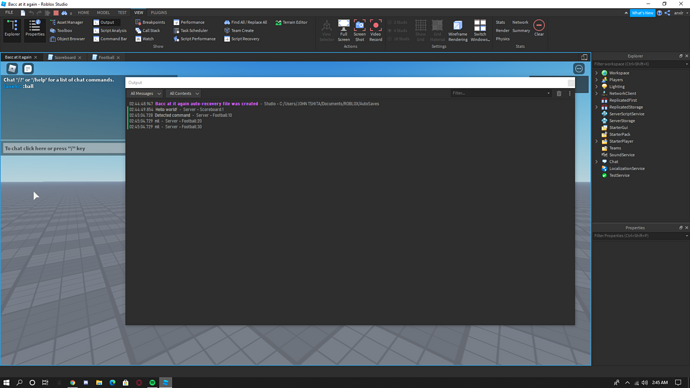690x388 pixels.
Task: Expand the ReplicatedStorage tree node
Action: [x=597, y=107]
